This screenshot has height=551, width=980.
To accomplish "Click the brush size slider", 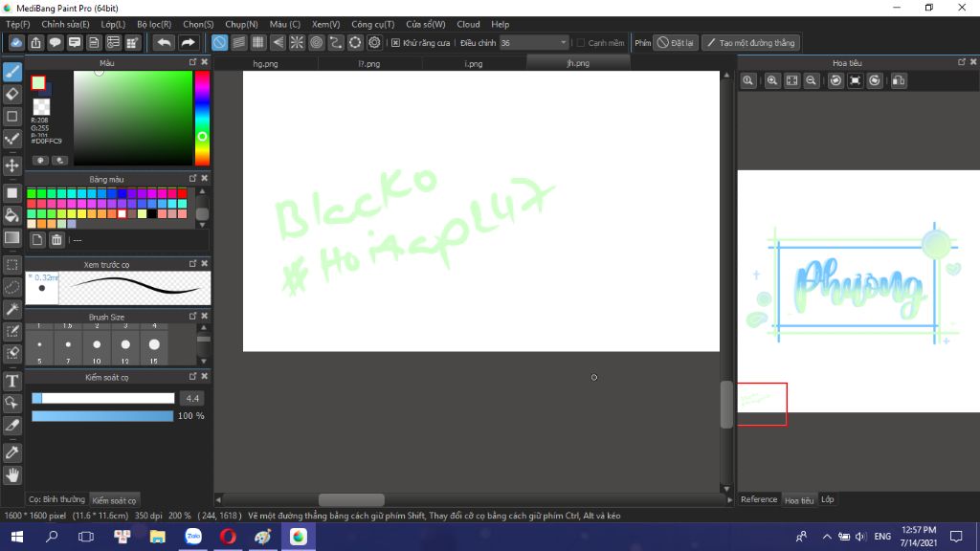I will click(103, 398).
